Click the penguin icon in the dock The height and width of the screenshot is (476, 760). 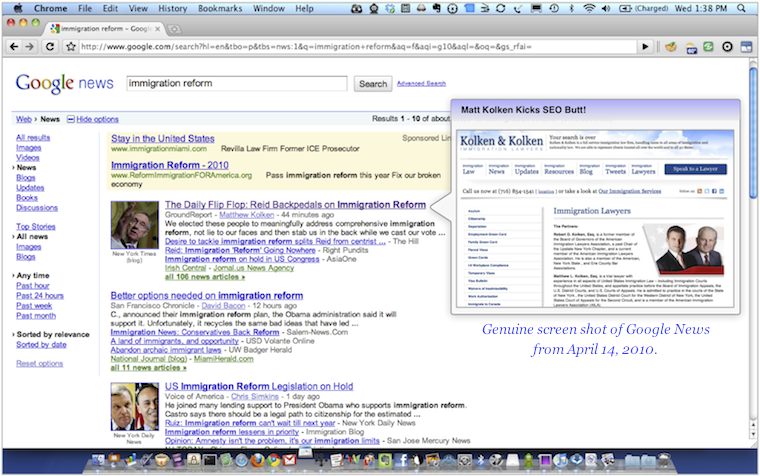(x=418, y=460)
